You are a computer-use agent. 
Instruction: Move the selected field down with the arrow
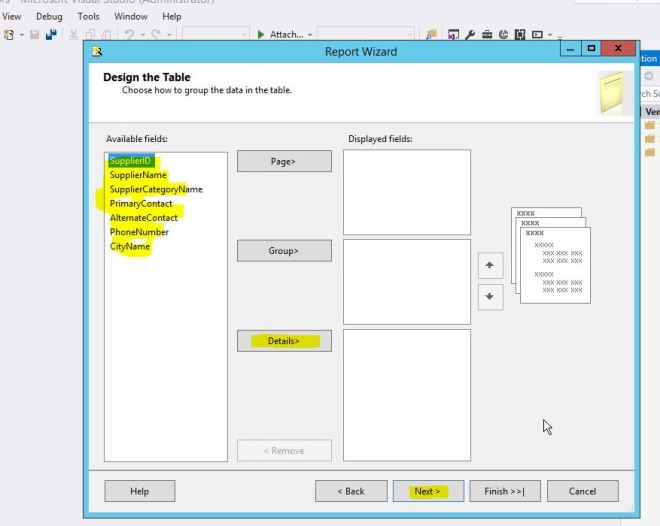[490, 296]
